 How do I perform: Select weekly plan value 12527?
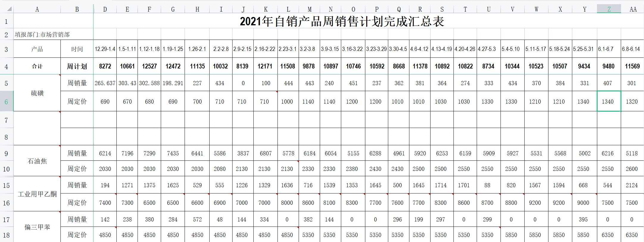[149, 66]
